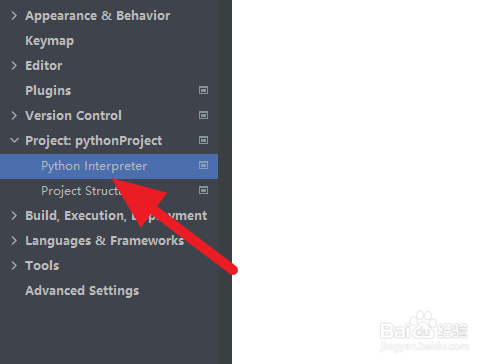Image resolution: width=497 pixels, height=364 pixels.
Task: Expand the Editor settings section
Action: coord(14,66)
